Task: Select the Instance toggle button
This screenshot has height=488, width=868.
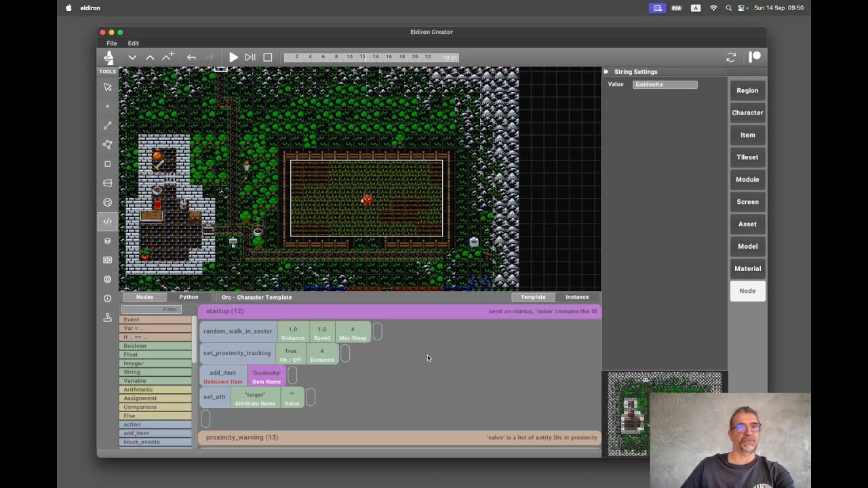Action: point(577,297)
